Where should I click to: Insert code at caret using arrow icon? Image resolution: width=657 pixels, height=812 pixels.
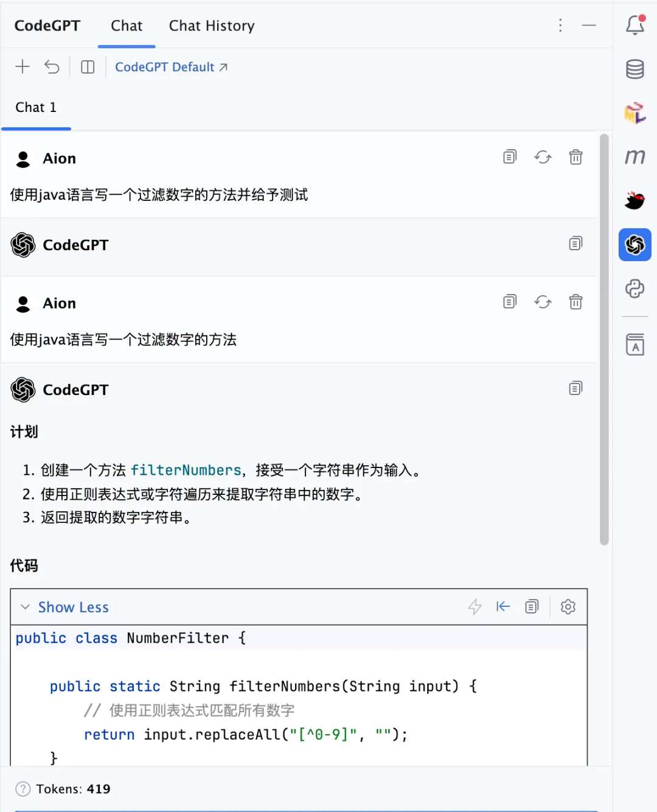[503, 606]
